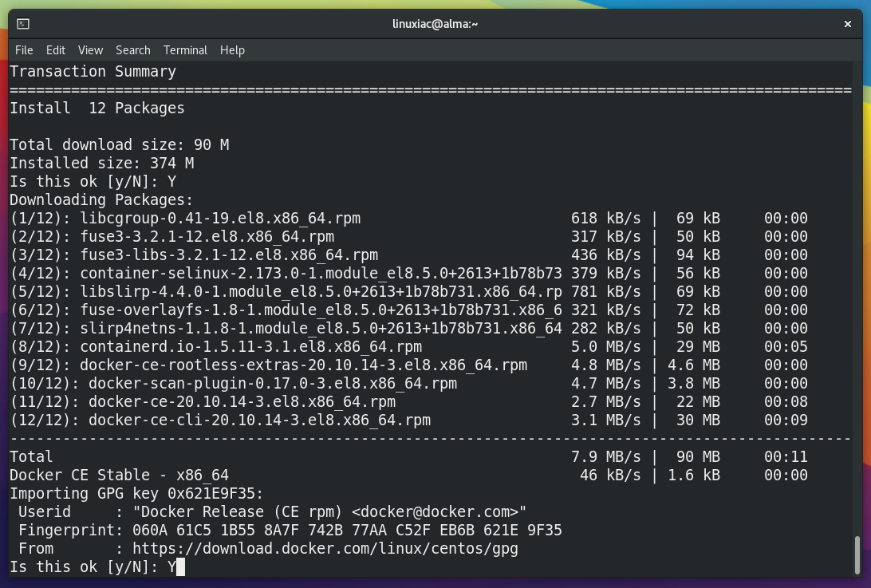871x588 pixels.
Task: Click the docker-ce-20.10.14 package name
Action: (242, 402)
